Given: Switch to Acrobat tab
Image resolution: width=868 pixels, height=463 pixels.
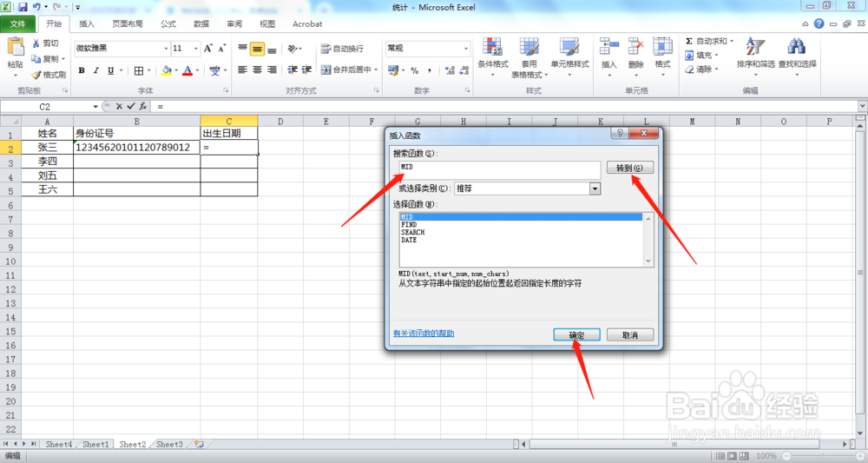Looking at the screenshot, I should (307, 23).
